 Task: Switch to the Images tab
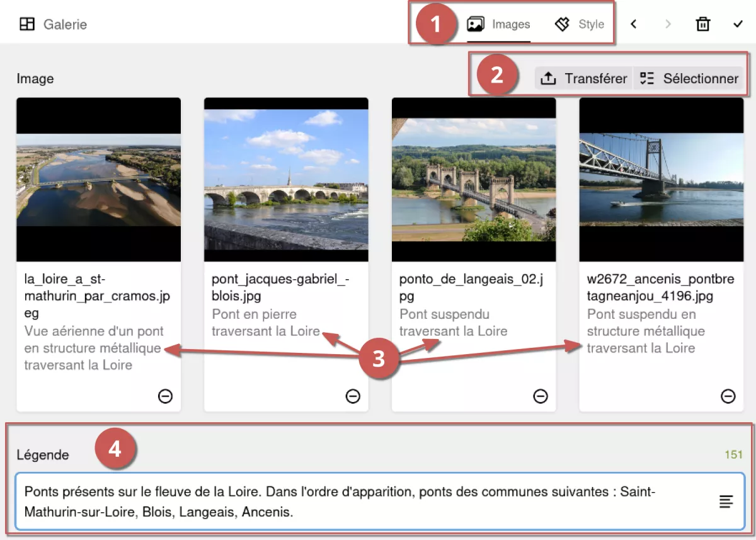coord(498,25)
